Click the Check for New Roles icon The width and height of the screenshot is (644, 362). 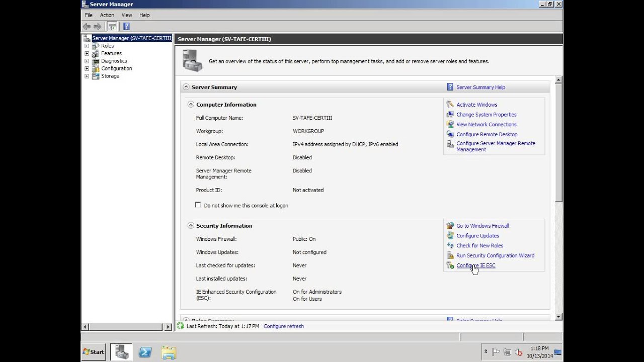tap(450, 245)
